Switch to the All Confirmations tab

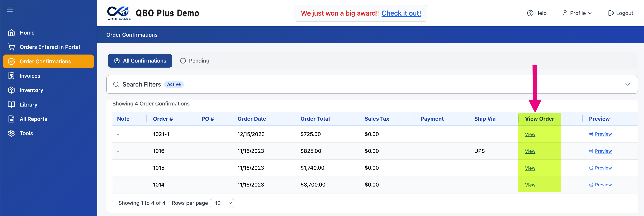click(x=140, y=61)
